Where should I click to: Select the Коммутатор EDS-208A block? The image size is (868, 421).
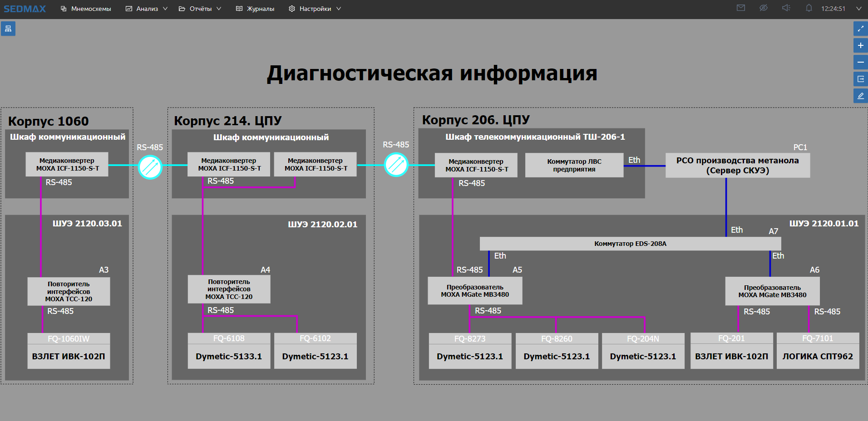(630, 244)
